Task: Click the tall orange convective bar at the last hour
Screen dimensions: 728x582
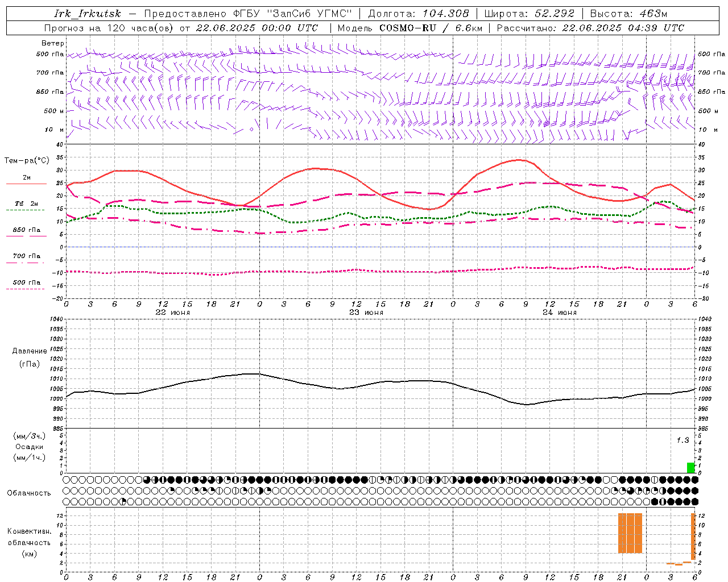Action: click(693, 537)
